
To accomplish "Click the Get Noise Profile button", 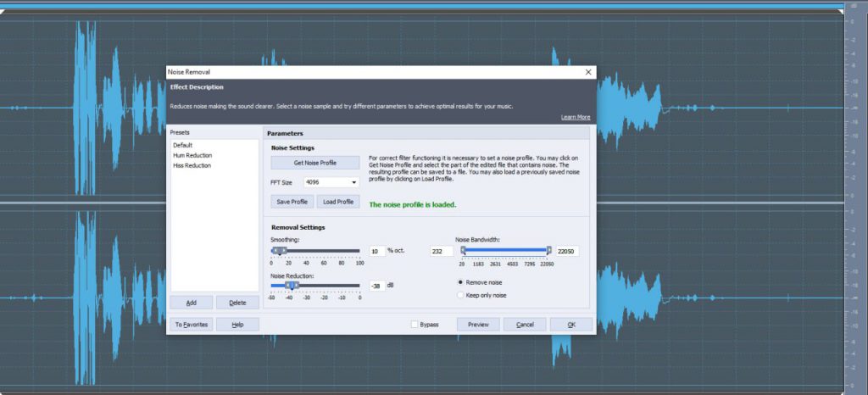I will (x=314, y=163).
